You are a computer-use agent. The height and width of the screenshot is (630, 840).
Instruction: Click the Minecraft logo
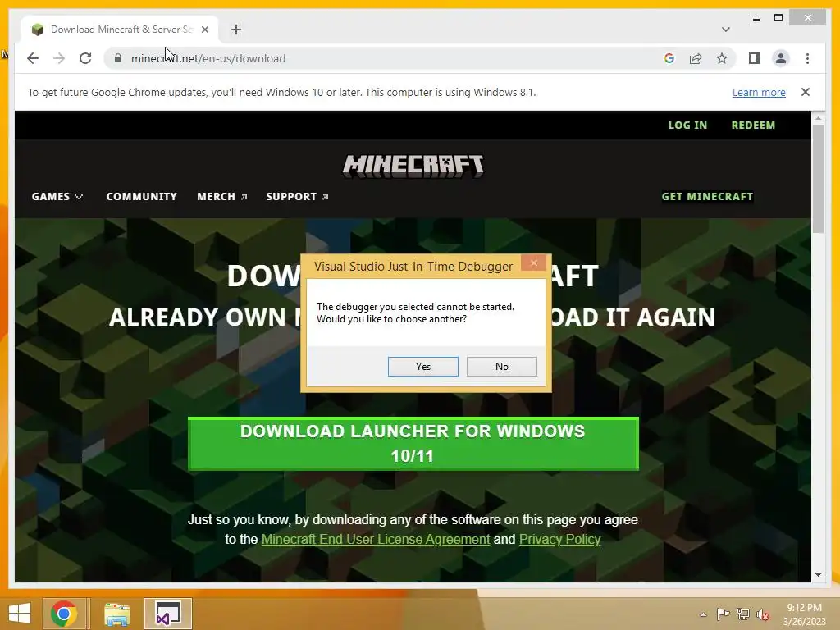coord(413,166)
